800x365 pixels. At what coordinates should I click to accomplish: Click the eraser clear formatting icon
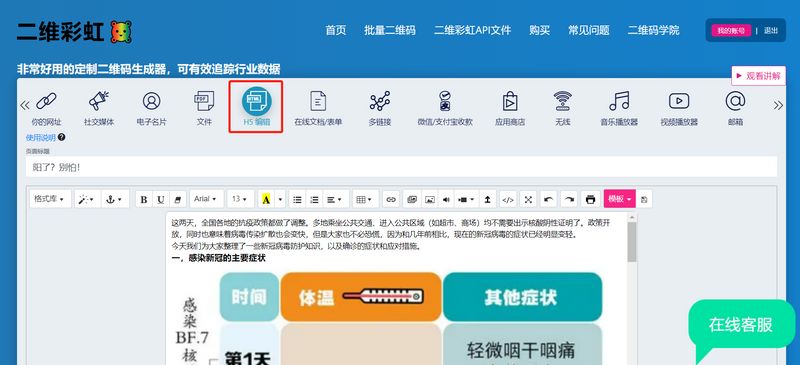(178, 199)
